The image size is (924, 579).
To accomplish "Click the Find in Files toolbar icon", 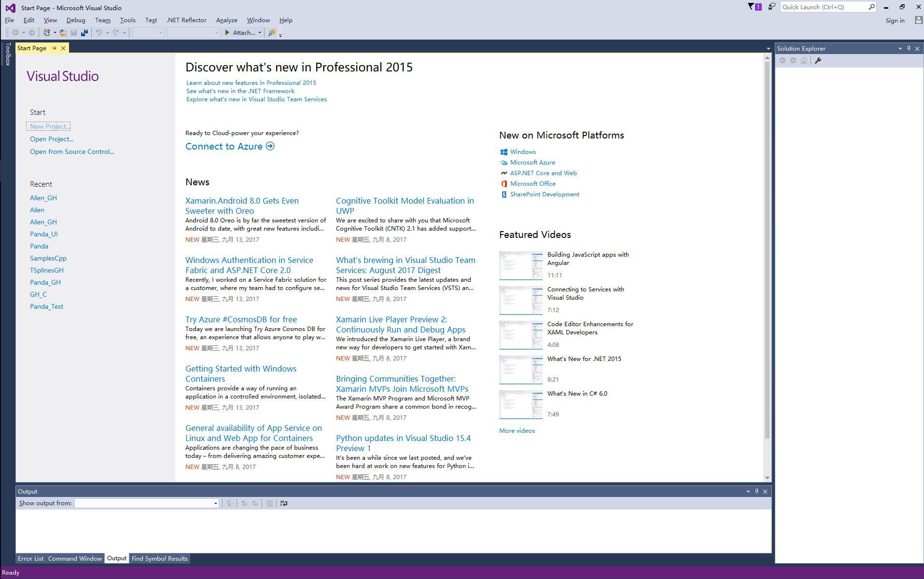I will tap(272, 33).
